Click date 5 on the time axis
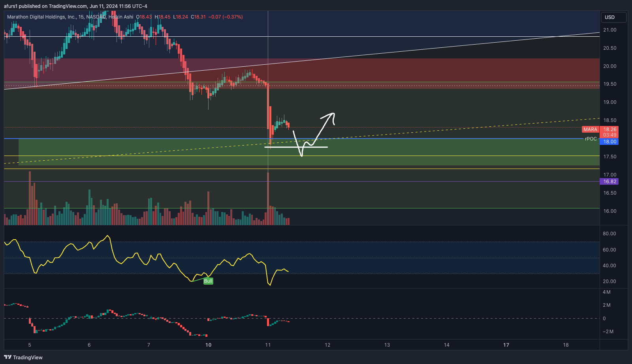The height and width of the screenshot is (364, 632). click(x=30, y=345)
